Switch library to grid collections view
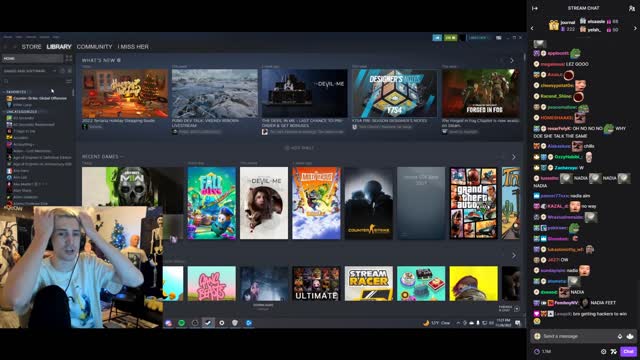The height and width of the screenshot is (360, 640). 69,59
